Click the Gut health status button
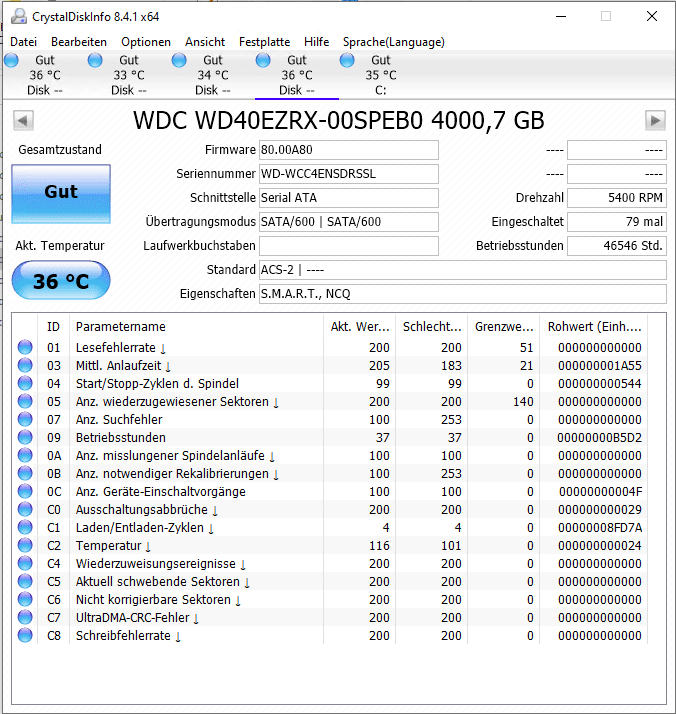The image size is (676, 714). pos(61,194)
